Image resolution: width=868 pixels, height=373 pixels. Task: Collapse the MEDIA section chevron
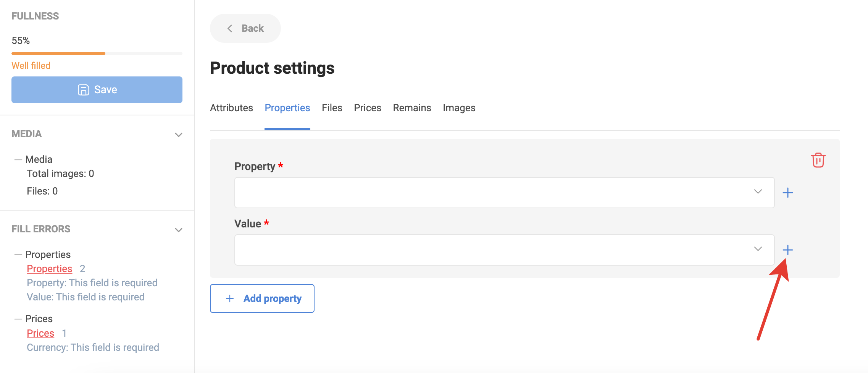point(178,135)
